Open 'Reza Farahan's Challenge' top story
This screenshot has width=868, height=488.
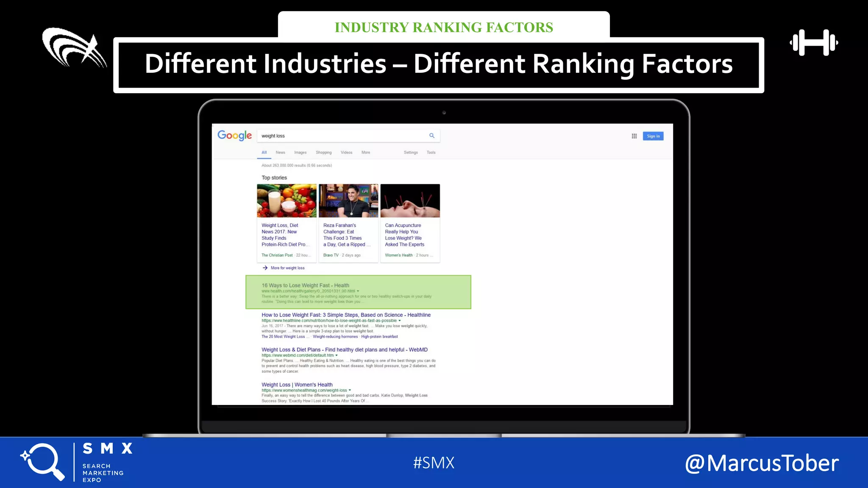347,235
